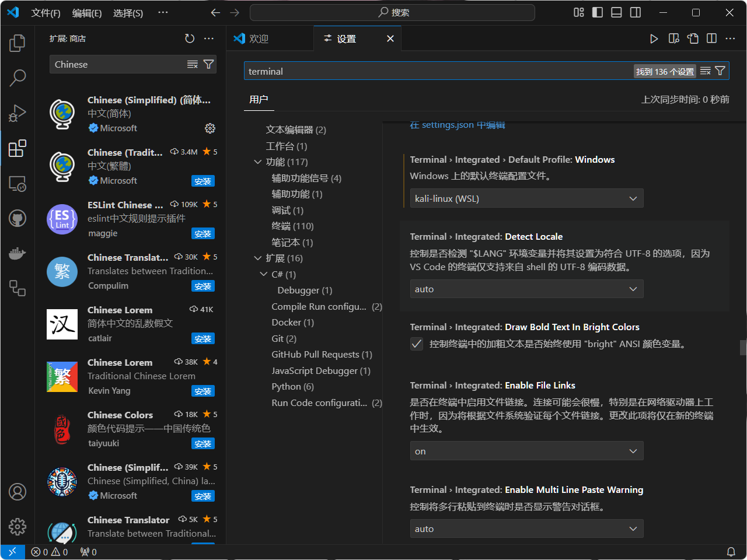Close the 设置 tab
The height and width of the screenshot is (560, 747).
[x=390, y=38]
